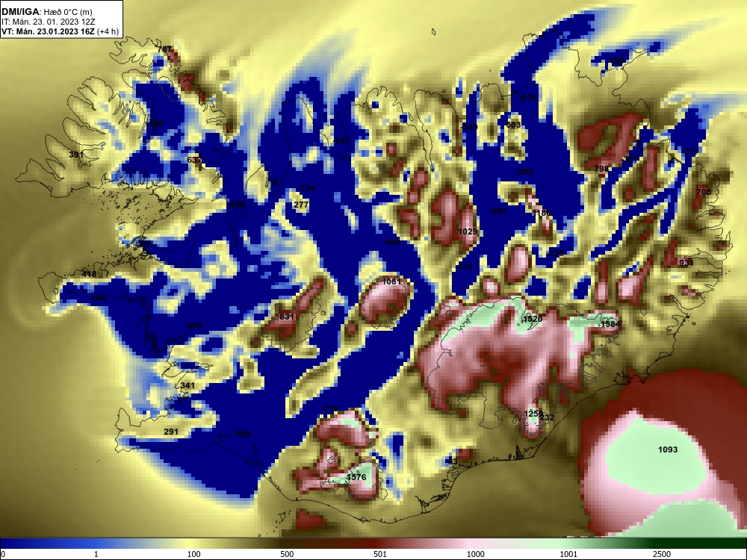Click the 1259 value on the map
747x560 pixels.
(533, 414)
